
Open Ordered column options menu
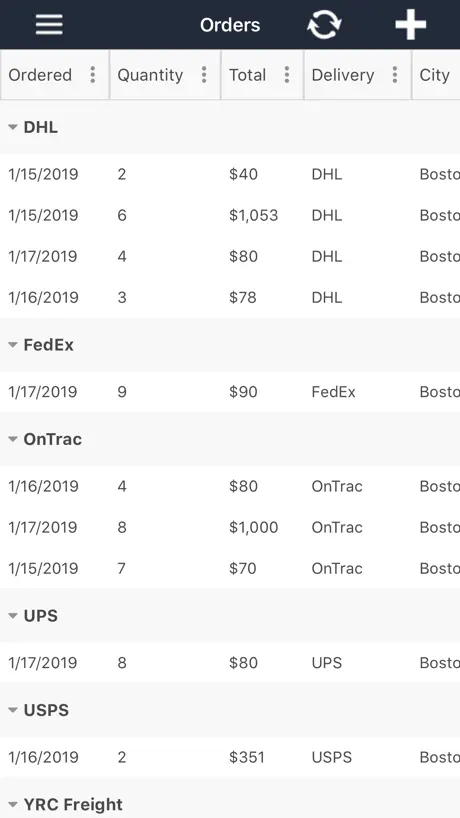(93, 75)
